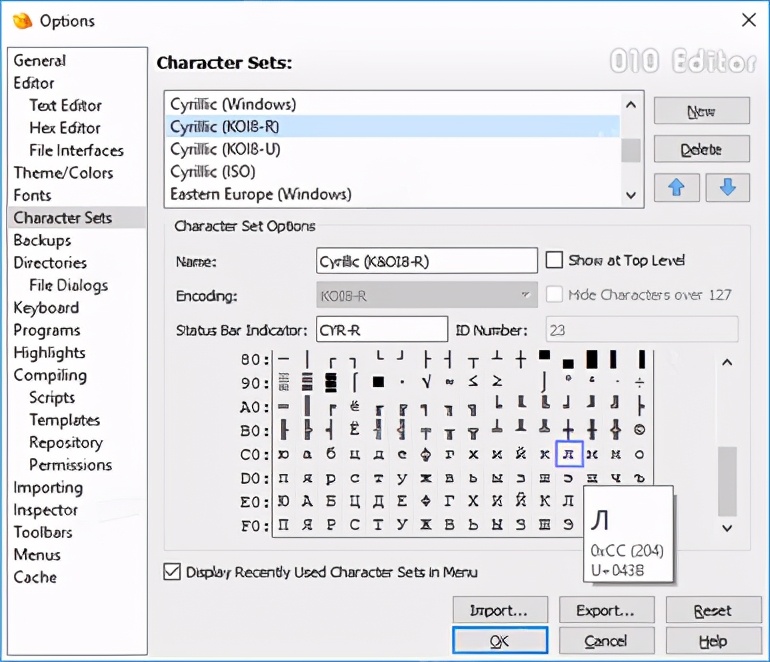Go to Scripts options
Viewport: 770px width, 662px height.
52,397
